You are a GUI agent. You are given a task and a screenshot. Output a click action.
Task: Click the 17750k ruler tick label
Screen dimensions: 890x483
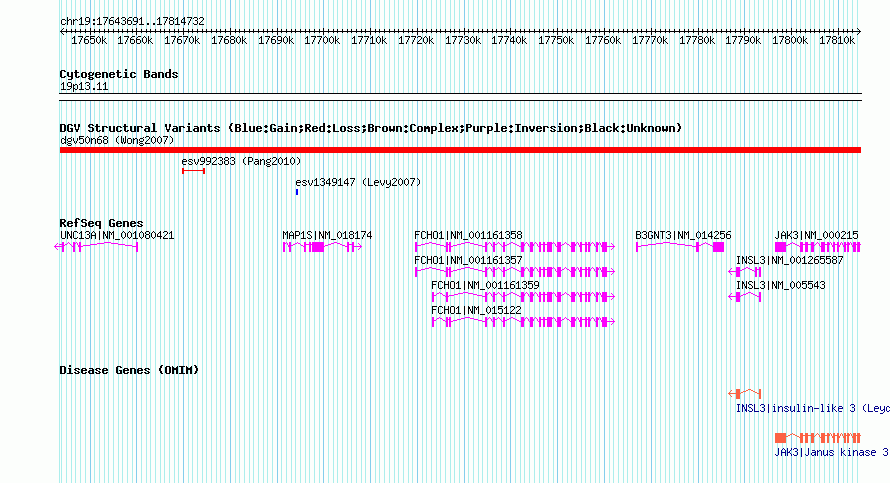[x=556, y=40]
